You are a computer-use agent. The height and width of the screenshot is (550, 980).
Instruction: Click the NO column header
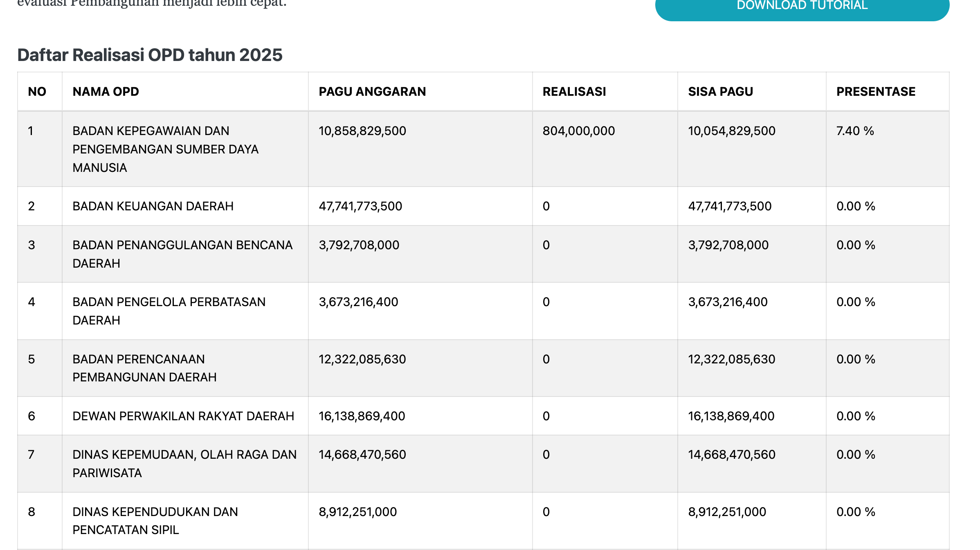(x=37, y=91)
